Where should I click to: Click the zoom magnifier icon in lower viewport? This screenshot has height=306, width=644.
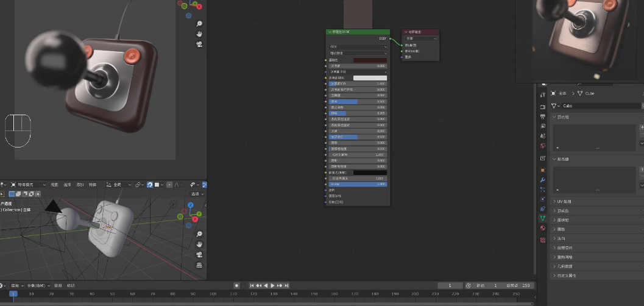pyautogui.click(x=199, y=234)
